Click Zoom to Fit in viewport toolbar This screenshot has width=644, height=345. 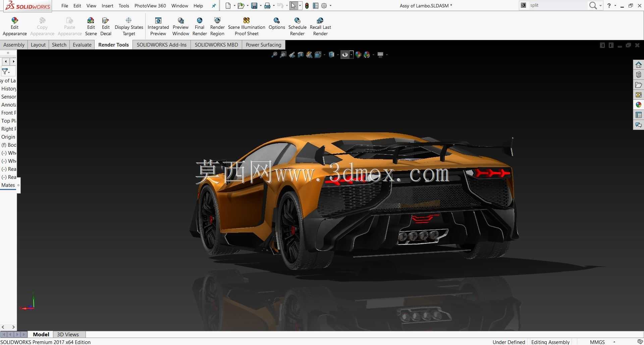pos(274,55)
